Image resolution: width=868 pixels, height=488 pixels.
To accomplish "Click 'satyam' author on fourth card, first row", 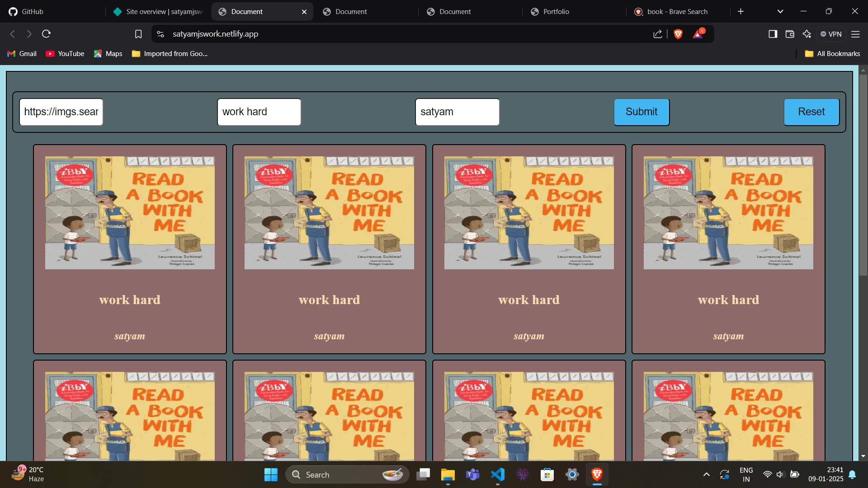I will tap(728, 336).
